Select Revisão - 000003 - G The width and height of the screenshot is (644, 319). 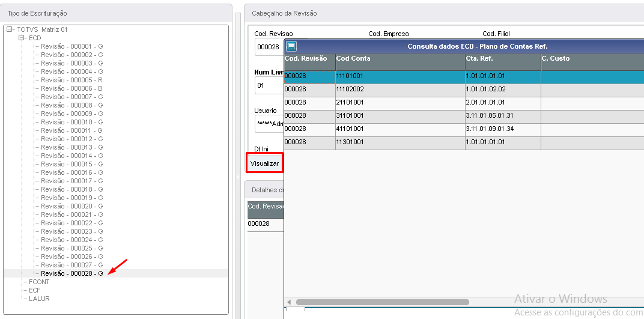click(x=72, y=63)
